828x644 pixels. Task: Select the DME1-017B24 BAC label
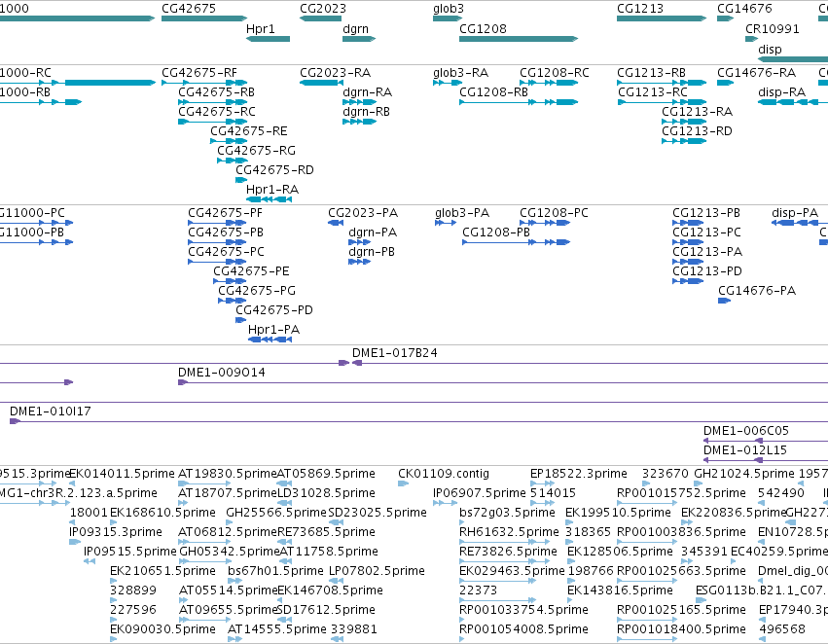point(394,353)
